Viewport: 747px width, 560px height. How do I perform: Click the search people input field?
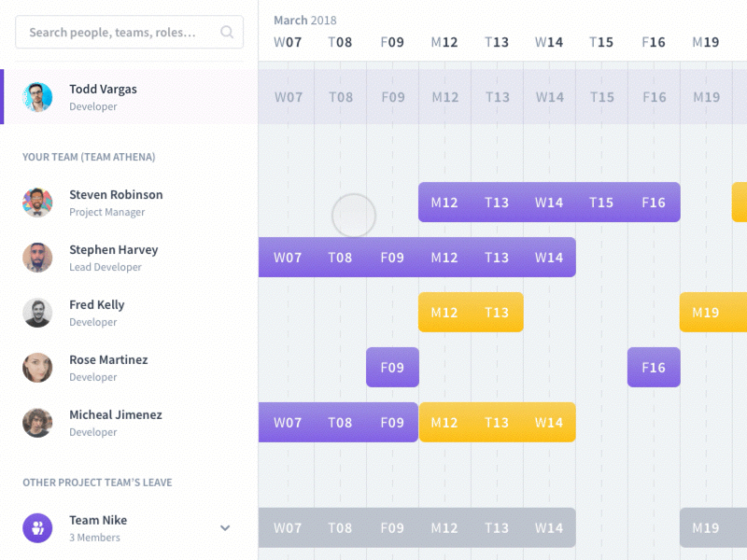pos(112,32)
